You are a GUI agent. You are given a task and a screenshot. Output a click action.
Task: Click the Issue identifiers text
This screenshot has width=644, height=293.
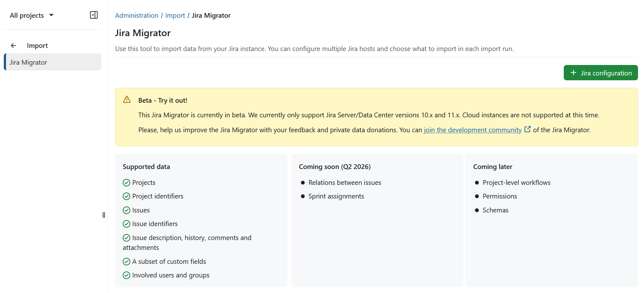[x=155, y=224]
